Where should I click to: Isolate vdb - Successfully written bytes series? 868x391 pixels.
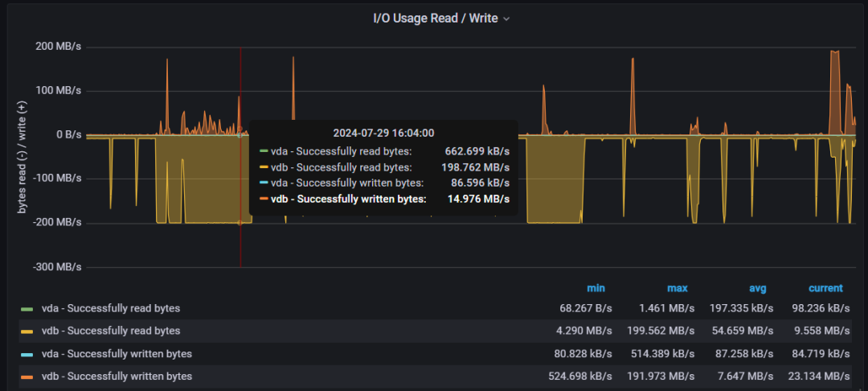tap(117, 377)
